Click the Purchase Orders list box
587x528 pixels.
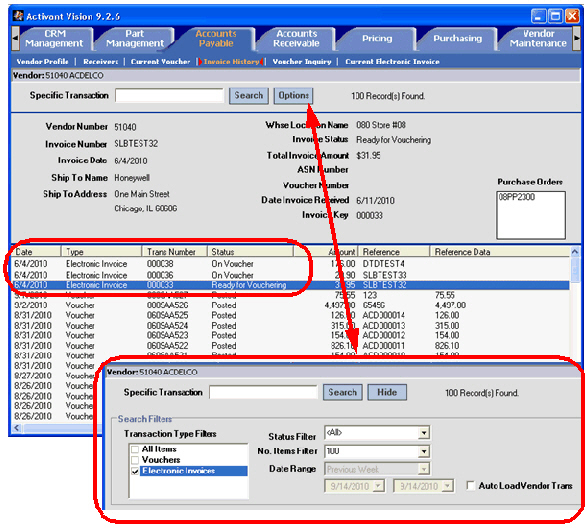tap(530, 215)
